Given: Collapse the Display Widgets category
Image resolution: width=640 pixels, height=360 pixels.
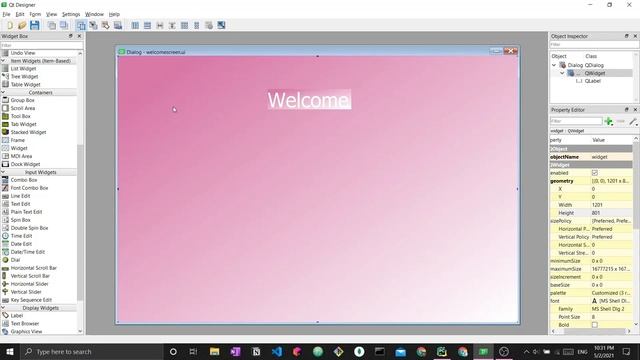Looking at the screenshot, I should [x=3, y=308].
